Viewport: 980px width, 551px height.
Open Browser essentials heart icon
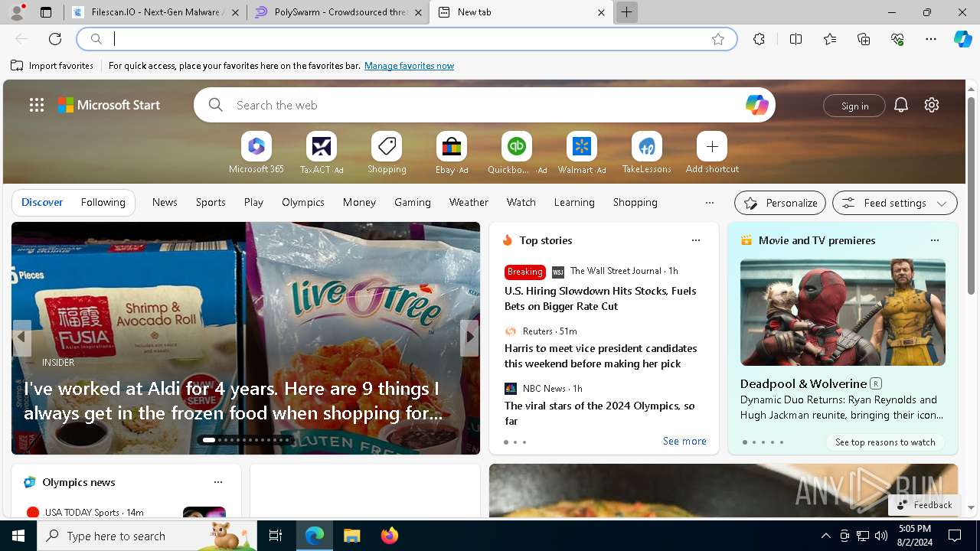coord(897,39)
